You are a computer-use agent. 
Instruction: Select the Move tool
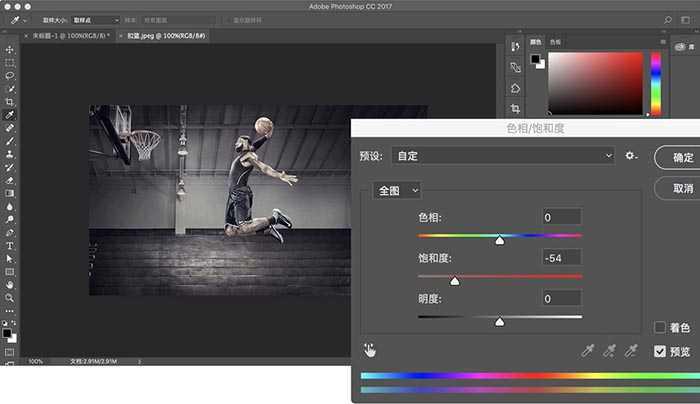(10, 49)
